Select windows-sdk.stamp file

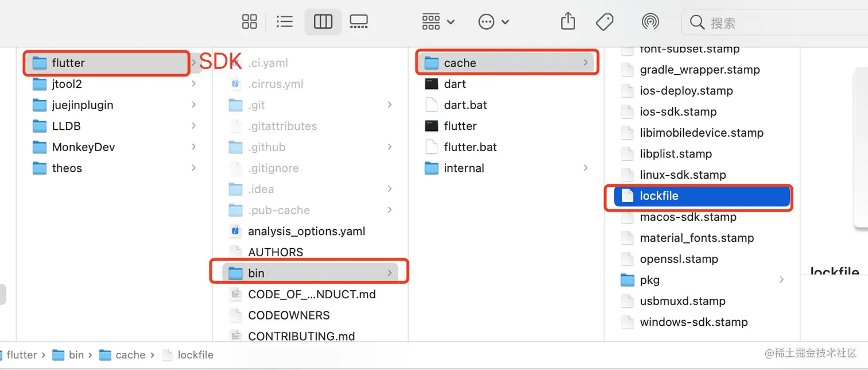click(702, 322)
